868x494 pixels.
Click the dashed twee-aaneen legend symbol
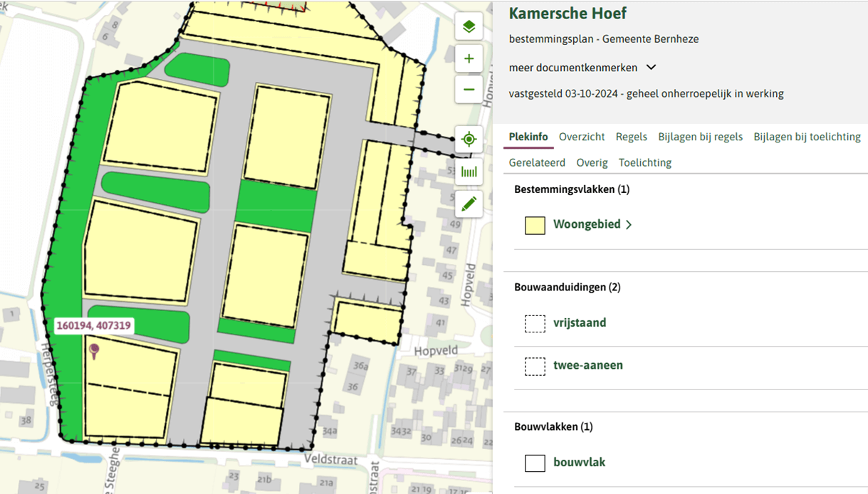pyautogui.click(x=535, y=366)
